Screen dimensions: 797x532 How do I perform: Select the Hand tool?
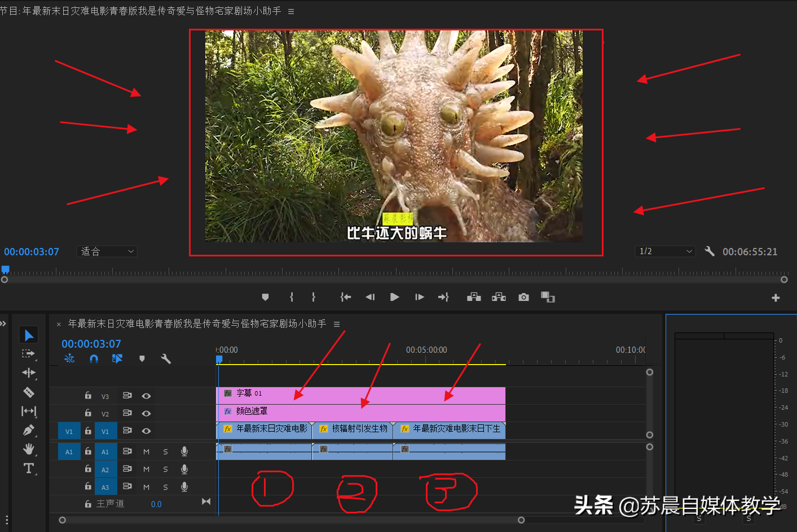point(29,449)
